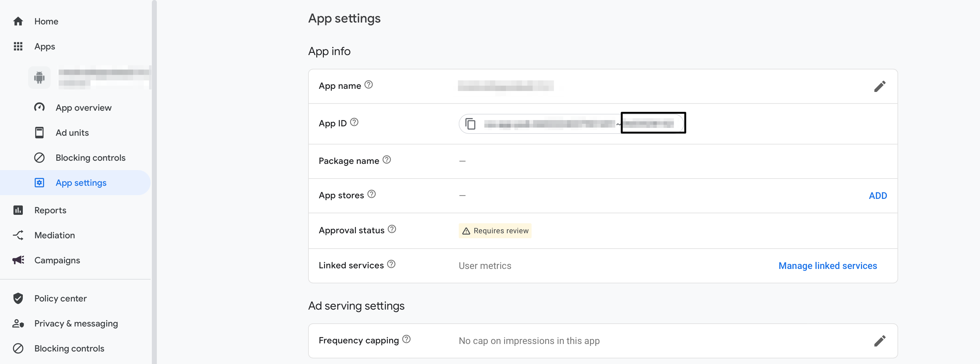Open App overview page
The image size is (980, 364).
pyautogui.click(x=83, y=108)
